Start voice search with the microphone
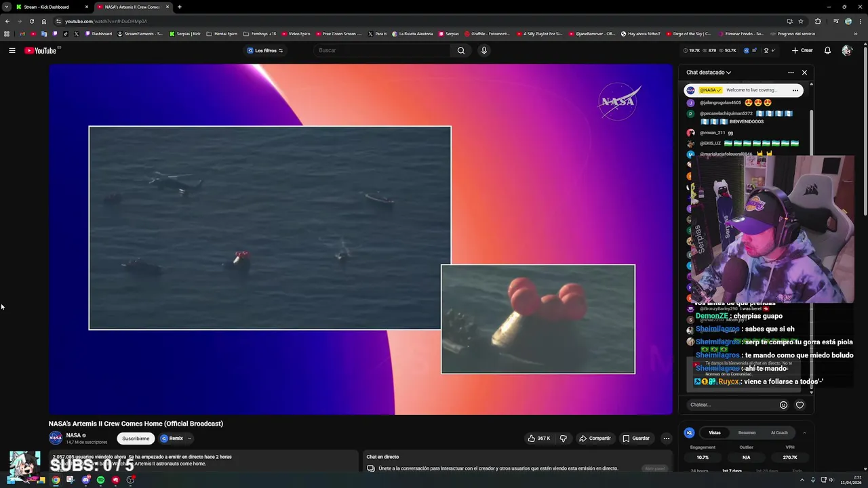Image resolution: width=868 pixels, height=488 pixels. click(484, 50)
